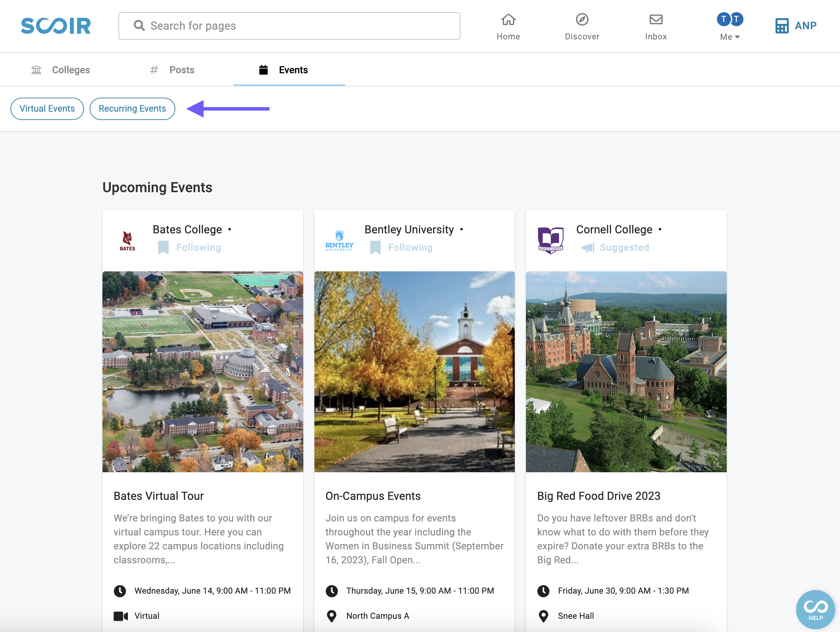This screenshot has height=632, width=840.
Task: Click the Bentley University logo
Action: pos(339,241)
